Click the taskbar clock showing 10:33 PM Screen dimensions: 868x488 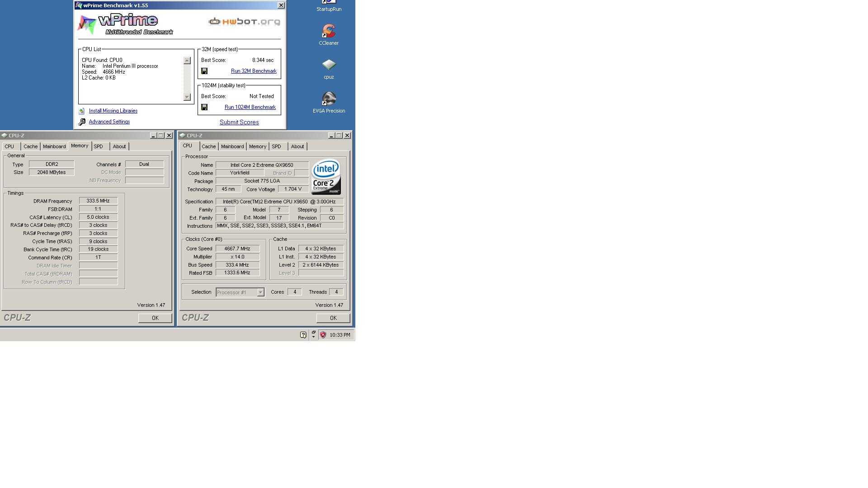pos(340,335)
